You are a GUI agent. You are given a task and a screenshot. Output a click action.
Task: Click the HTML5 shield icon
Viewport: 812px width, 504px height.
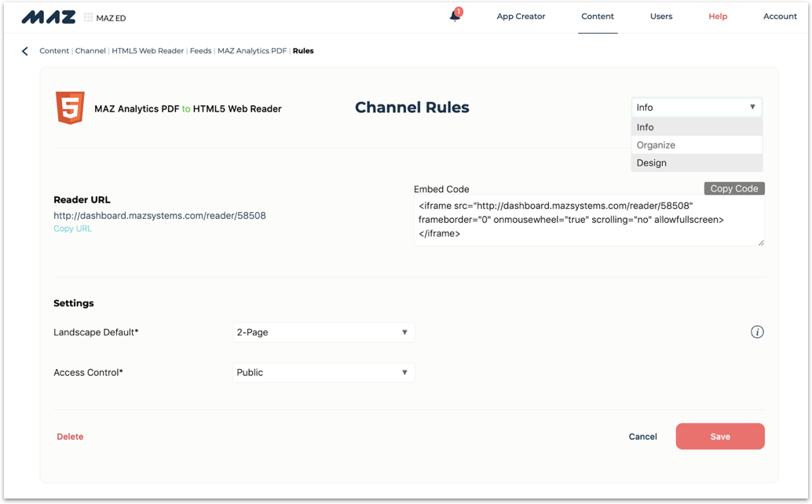[70, 108]
